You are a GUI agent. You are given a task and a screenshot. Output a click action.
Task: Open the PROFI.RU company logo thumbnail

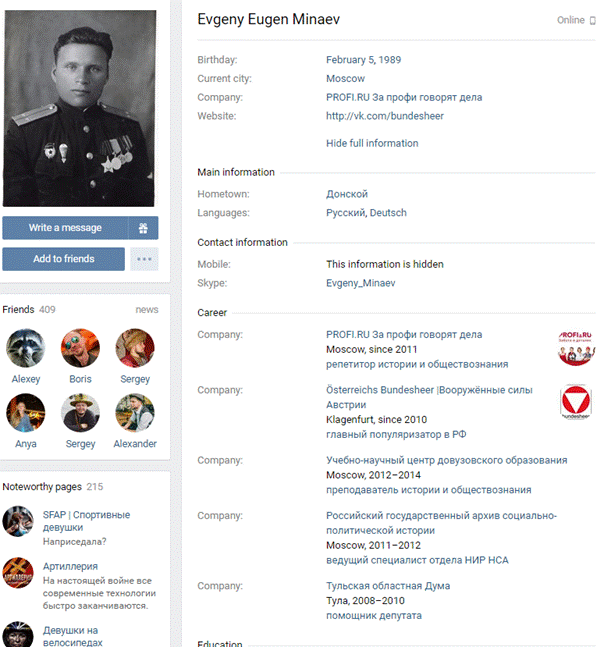point(576,347)
